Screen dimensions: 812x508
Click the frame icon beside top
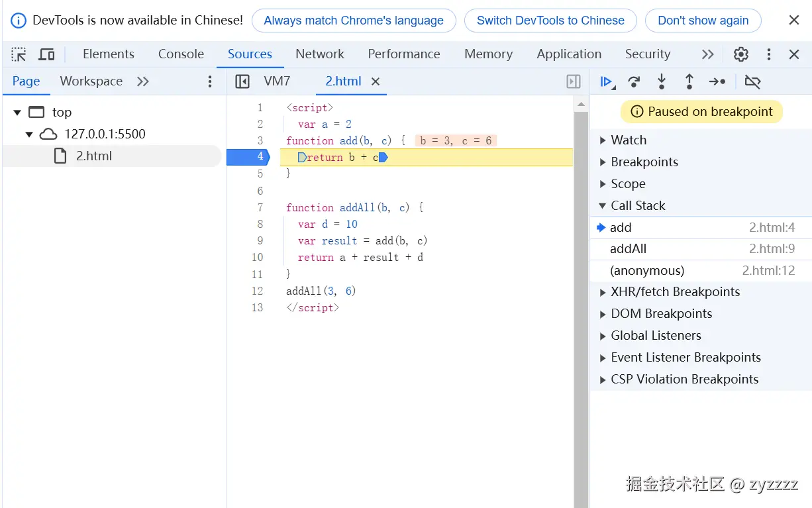(x=36, y=112)
